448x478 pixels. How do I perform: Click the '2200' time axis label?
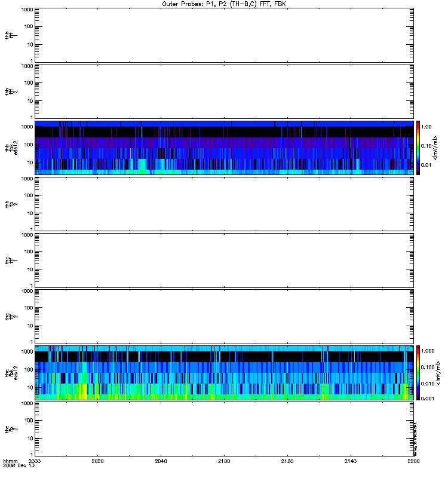click(413, 461)
